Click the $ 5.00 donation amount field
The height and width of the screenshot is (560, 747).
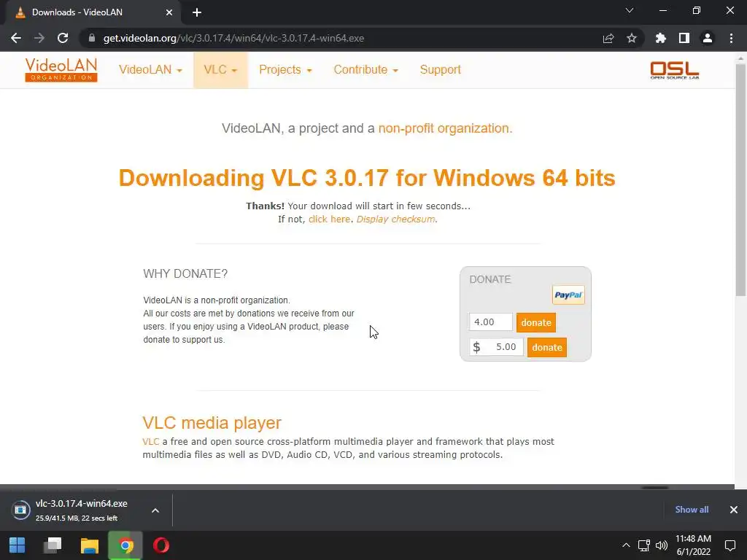point(496,347)
